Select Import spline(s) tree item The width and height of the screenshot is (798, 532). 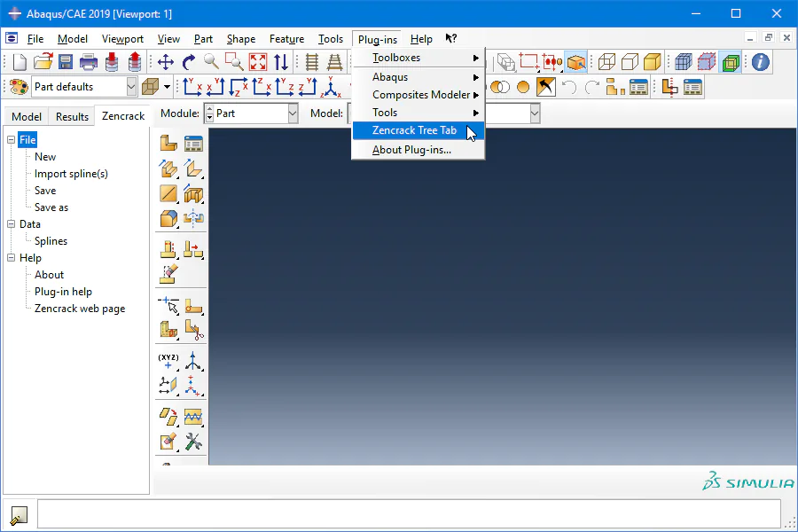pos(71,174)
